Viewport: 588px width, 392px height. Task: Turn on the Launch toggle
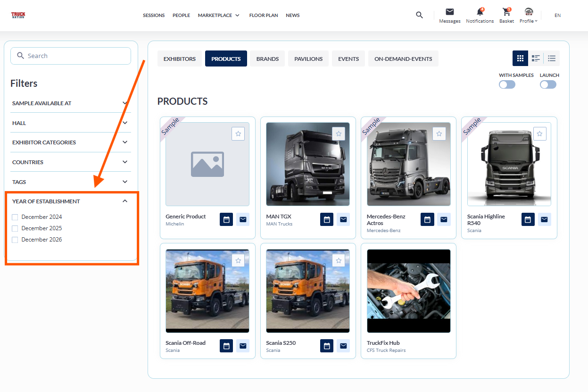548,84
